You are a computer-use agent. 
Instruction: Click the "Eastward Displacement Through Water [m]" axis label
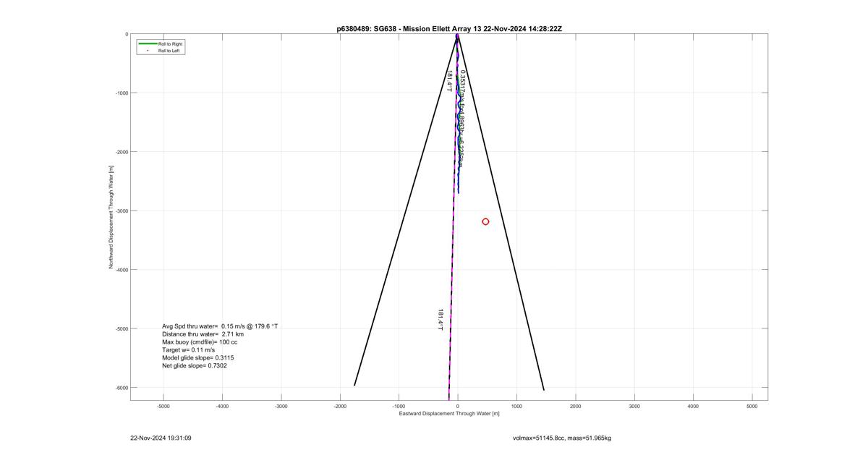[x=449, y=414]
